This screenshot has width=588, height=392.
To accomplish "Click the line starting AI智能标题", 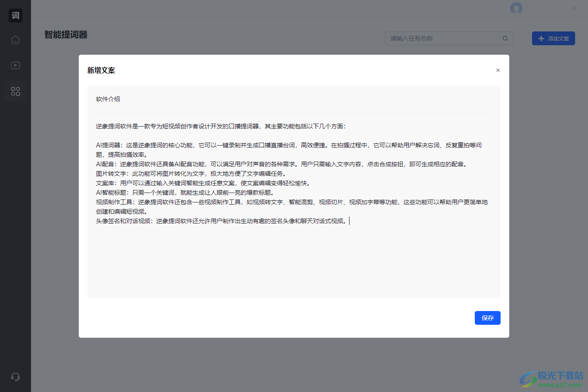I will click(x=186, y=193).
